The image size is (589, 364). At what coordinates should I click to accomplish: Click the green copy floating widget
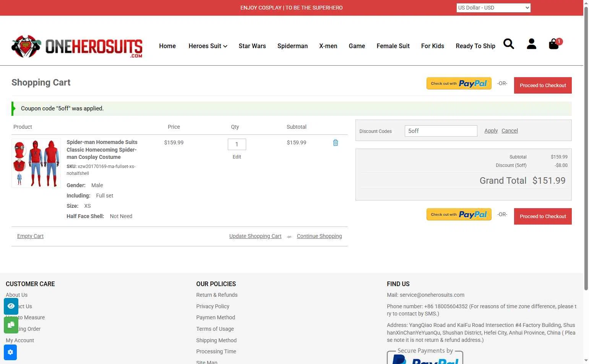point(11,325)
